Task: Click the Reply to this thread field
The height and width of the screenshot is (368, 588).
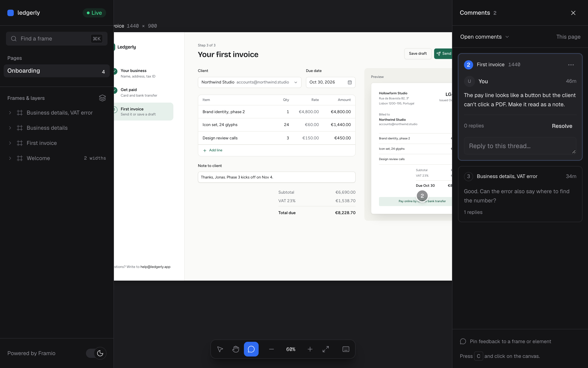Action: pyautogui.click(x=520, y=146)
